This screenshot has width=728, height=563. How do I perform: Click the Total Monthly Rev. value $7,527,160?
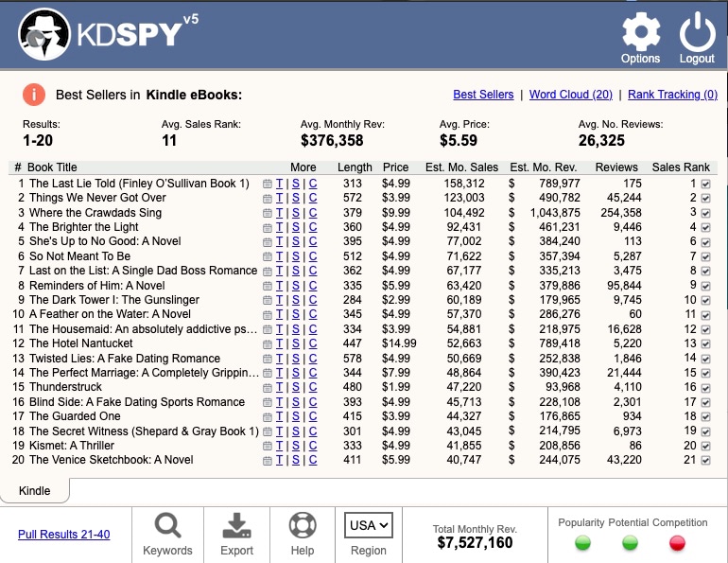coord(475,542)
